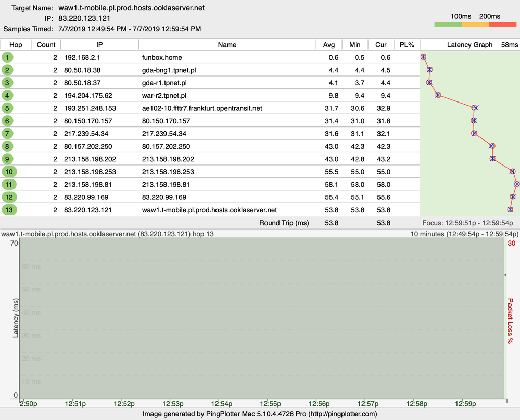The image size is (520, 420).
Task: Click hop 12's latency point on the graph
Action: pyautogui.click(x=512, y=197)
